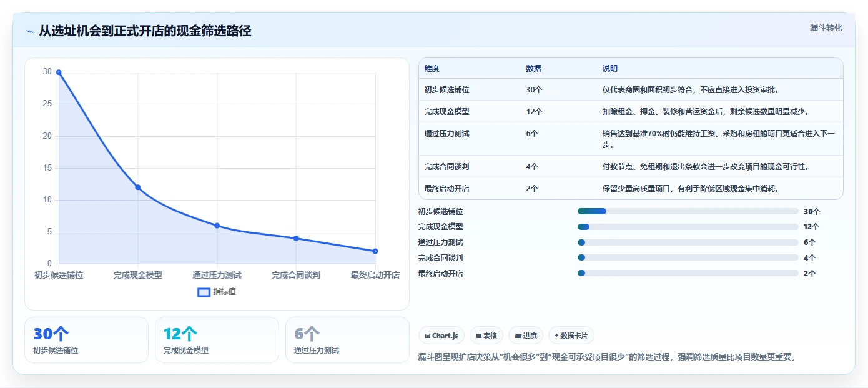868x388 pixels.
Task: Select the last chart point for 最终启动开店
Action: coord(375,251)
